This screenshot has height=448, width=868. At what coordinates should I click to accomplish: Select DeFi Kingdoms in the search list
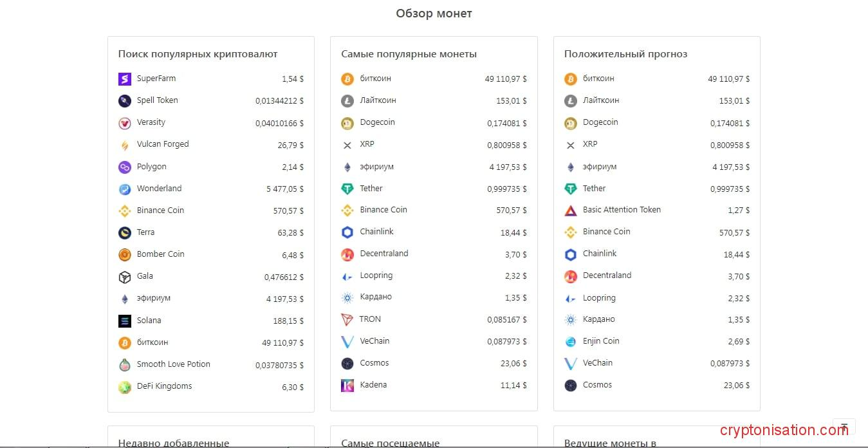(164, 386)
